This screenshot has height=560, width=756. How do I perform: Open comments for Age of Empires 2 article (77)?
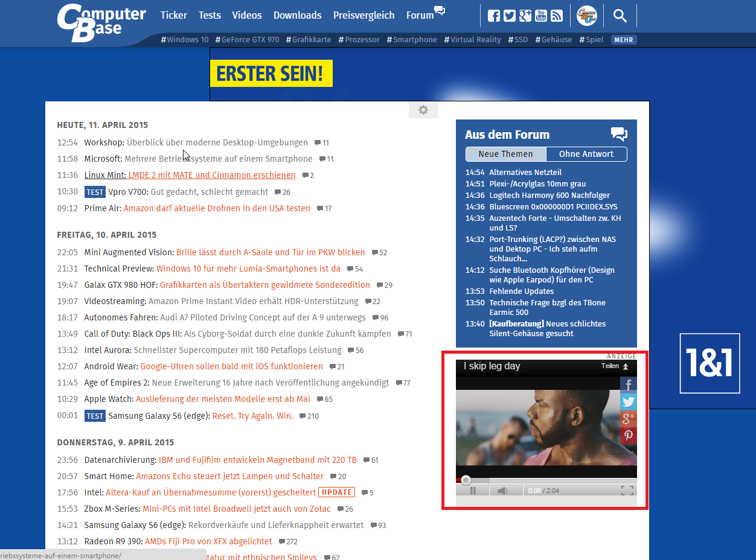click(403, 383)
